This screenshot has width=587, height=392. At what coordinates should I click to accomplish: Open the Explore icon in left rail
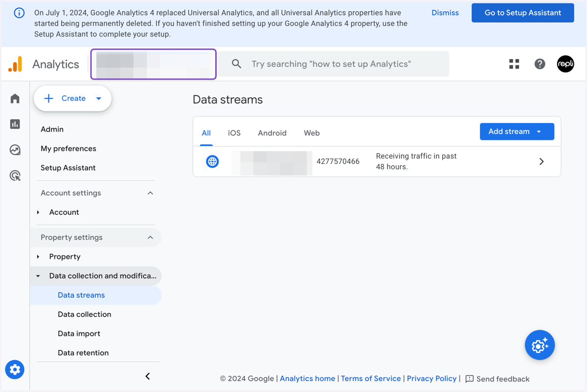pos(15,150)
